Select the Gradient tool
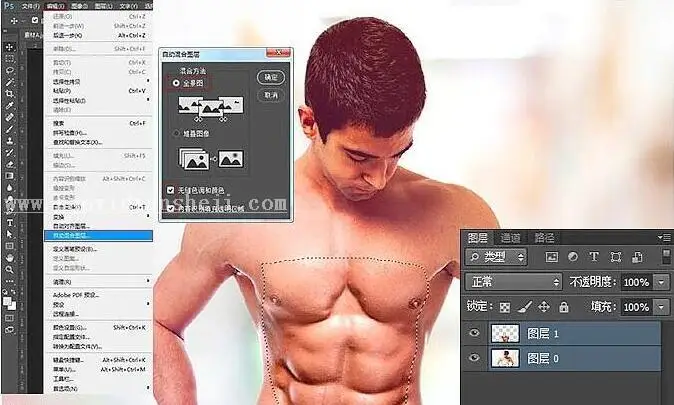 (x=9, y=175)
